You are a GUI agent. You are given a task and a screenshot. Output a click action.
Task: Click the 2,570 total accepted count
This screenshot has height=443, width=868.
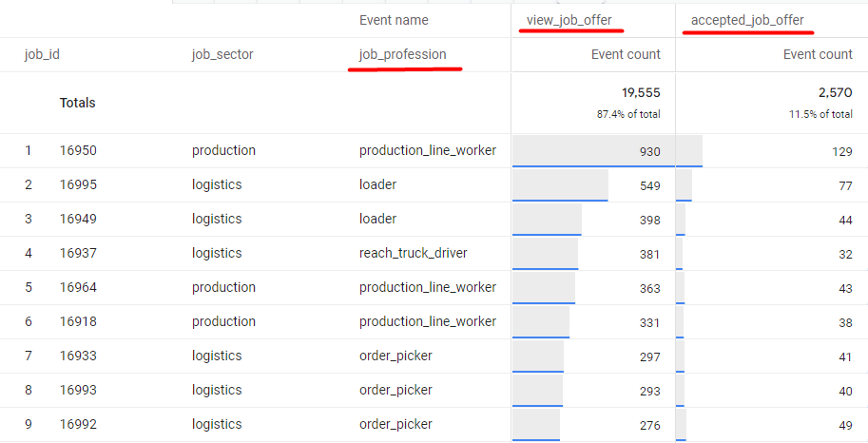click(833, 93)
